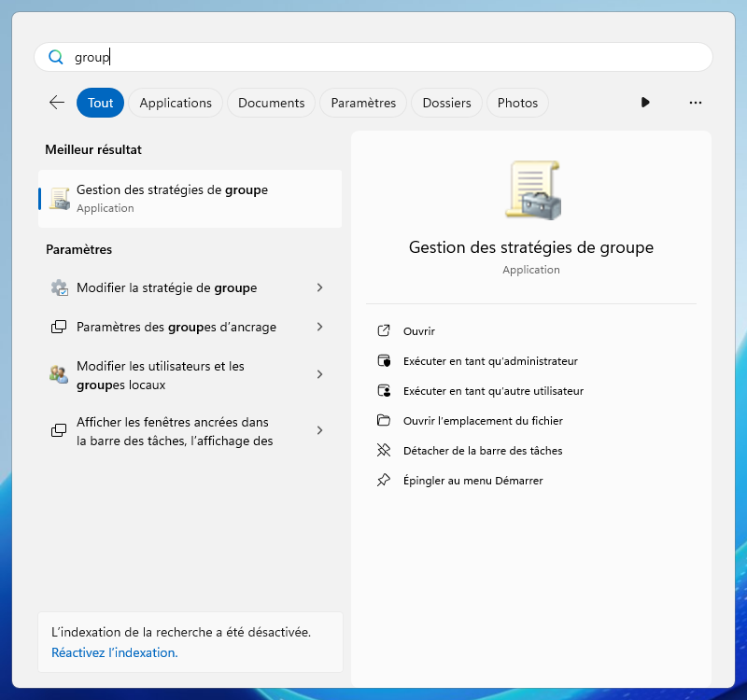The height and width of the screenshot is (700, 747).
Task: Select the Applications filter tab
Action: 176,103
